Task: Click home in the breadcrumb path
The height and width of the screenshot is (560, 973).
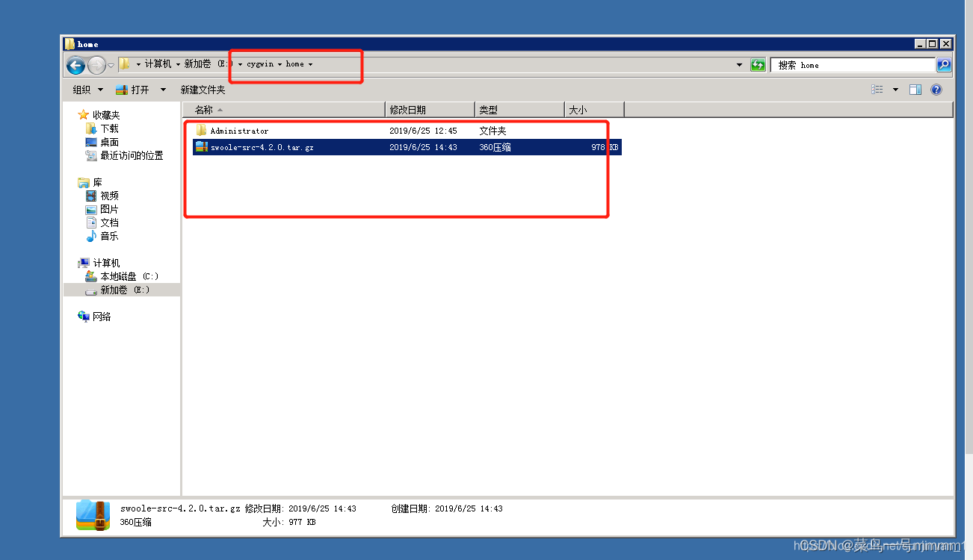Action: [294, 63]
